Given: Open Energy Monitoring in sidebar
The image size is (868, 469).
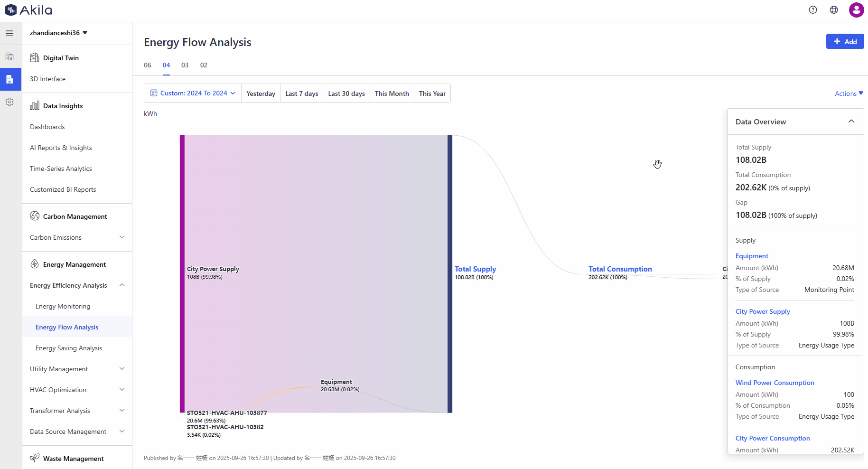Looking at the screenshot, I should (63, 306).
